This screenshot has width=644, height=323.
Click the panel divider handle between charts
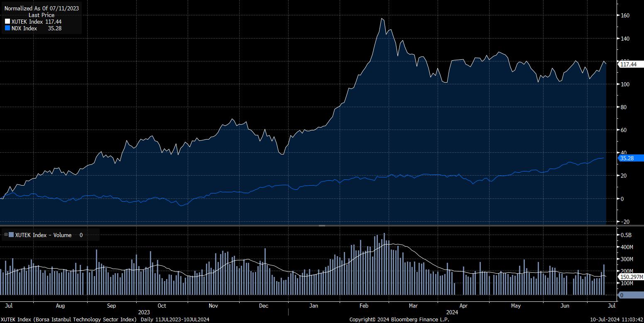[x=322, y=225]
